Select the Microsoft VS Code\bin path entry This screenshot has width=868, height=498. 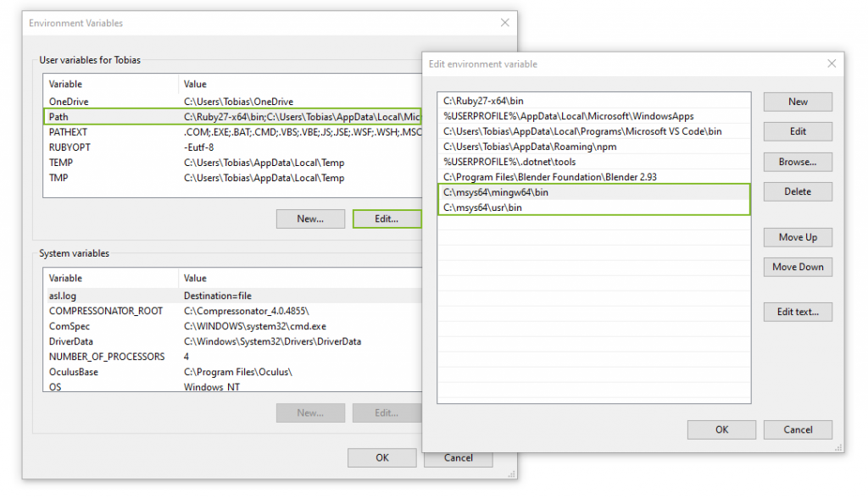click(x=593, y=131)
